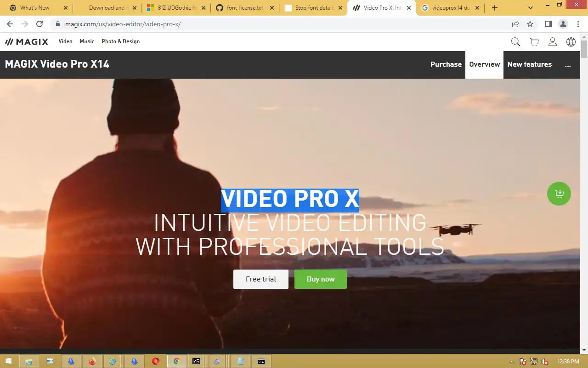Open a new browser tab
The image size is (588, 368).
[x=495, y=8]
